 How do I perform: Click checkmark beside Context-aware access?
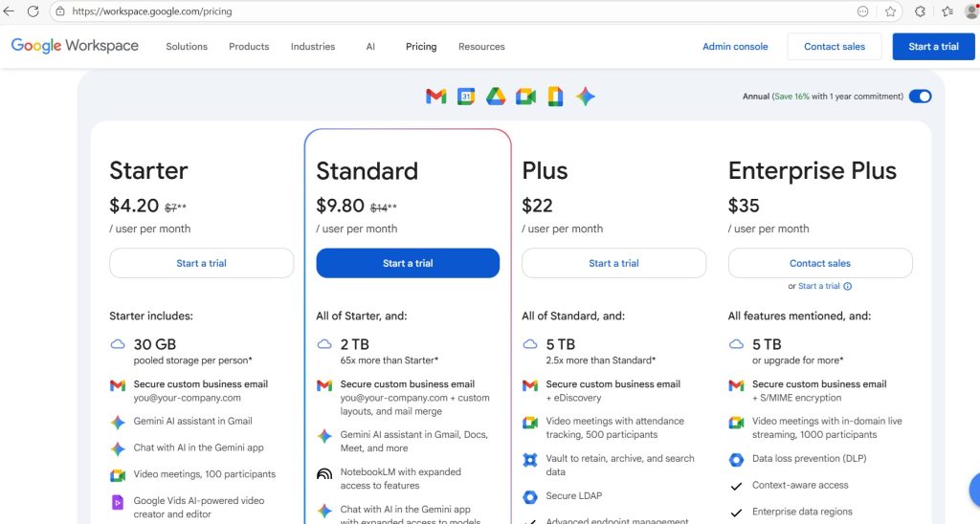[x=736, y=486]
